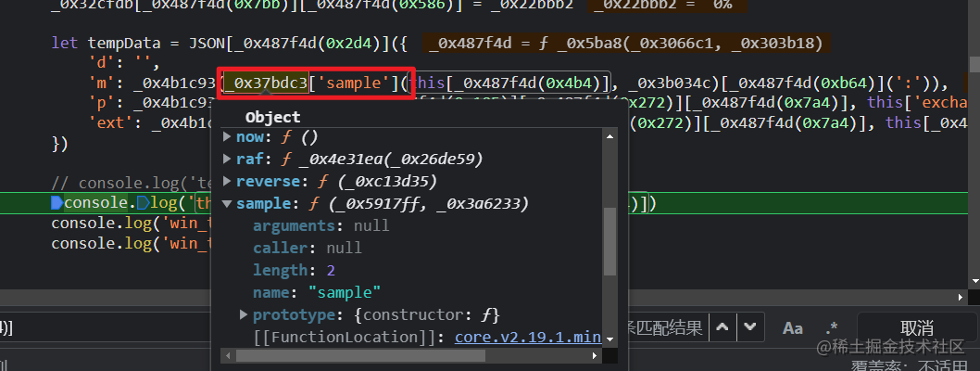This screenshot has width=980, height=371.
Task: Go to next search match arrow
Action: [x=751, y=327]
